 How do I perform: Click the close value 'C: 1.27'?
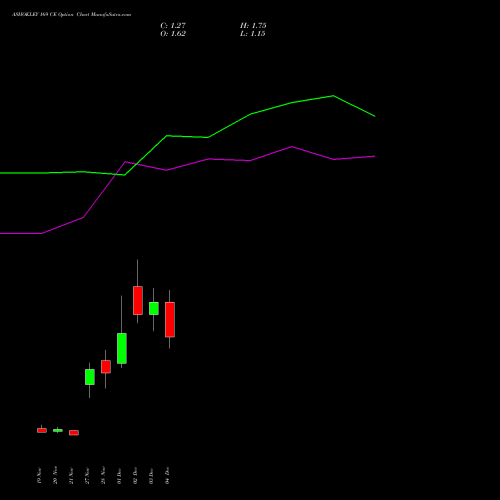tap(173, 26)
